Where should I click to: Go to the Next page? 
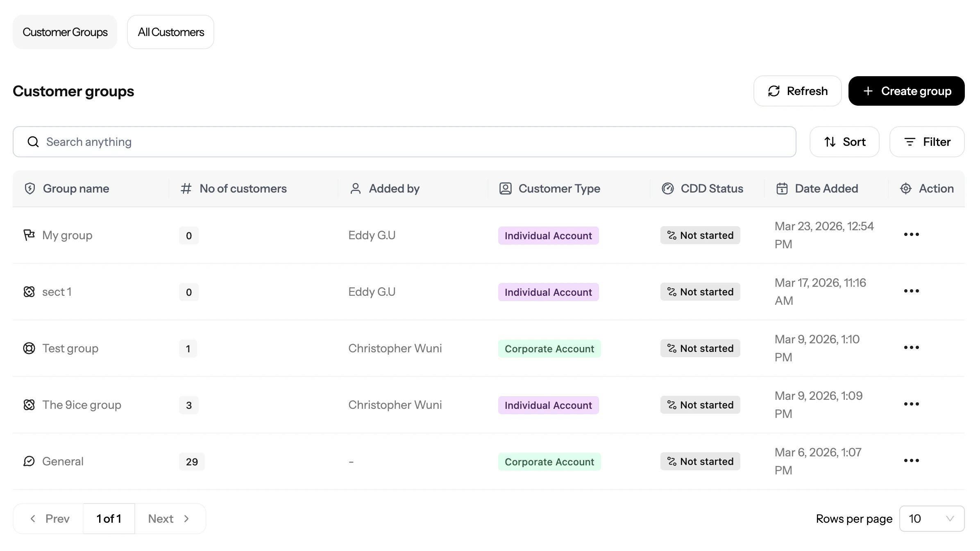coord(170,519)
